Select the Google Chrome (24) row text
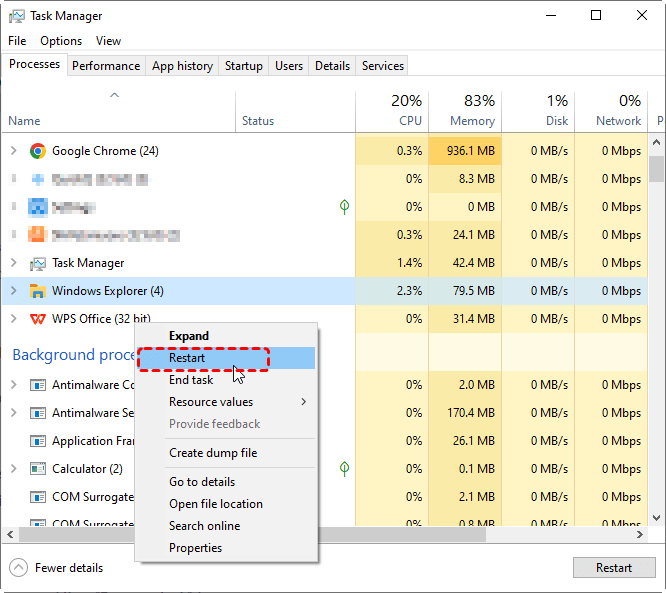The height and width of the screenshot is (593, 666). click(105, 151)
